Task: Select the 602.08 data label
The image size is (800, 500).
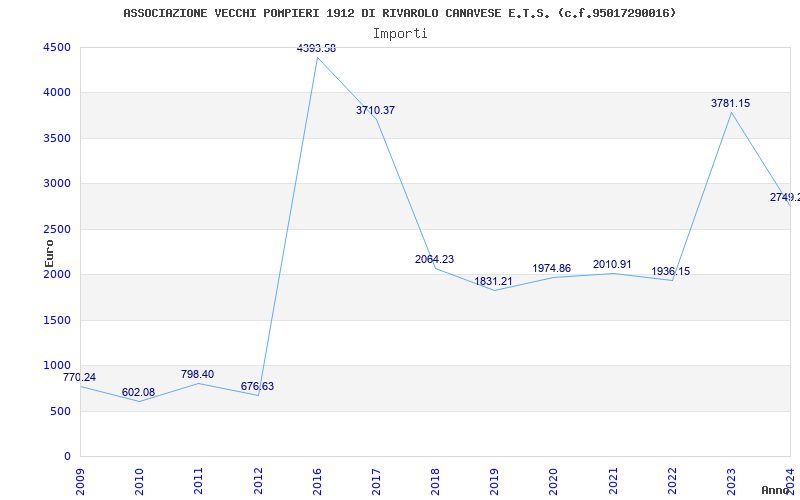Action: tap(138, 392)
